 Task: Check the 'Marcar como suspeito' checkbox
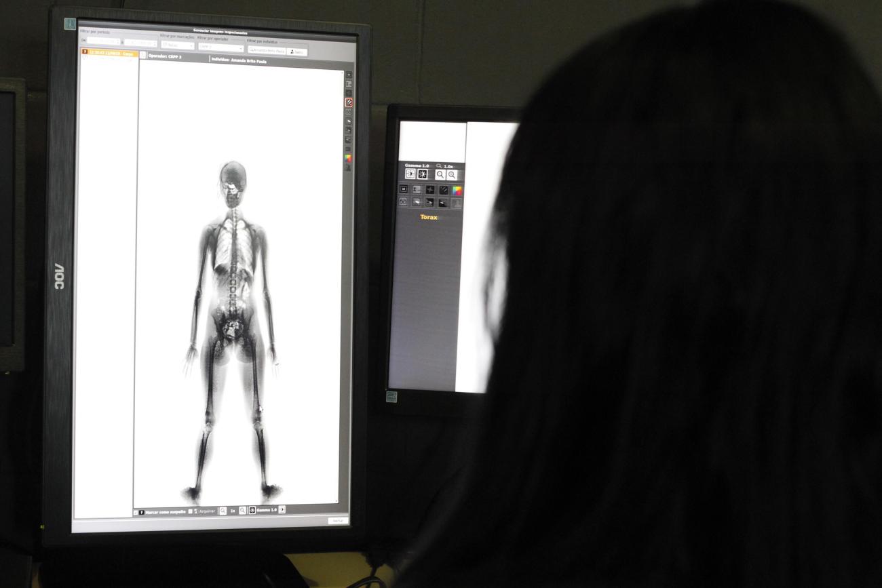point(136,512)
